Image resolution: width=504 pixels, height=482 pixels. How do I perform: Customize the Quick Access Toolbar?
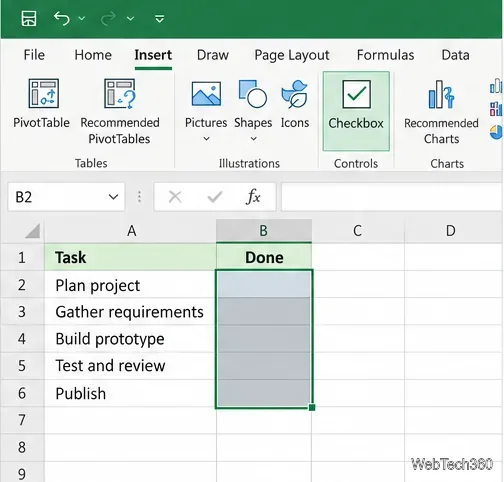pos(160,18)
